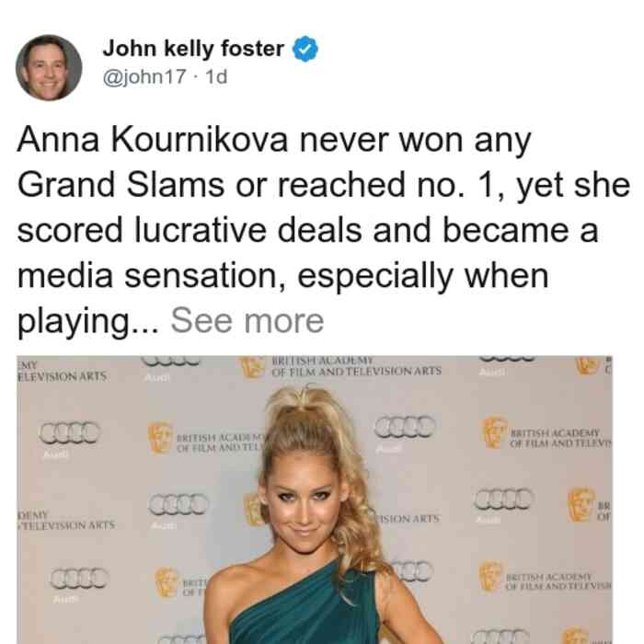Screen dimensions: 644x644
Task: Open John kelly foster's profile avatar
Action: point(49,68)
